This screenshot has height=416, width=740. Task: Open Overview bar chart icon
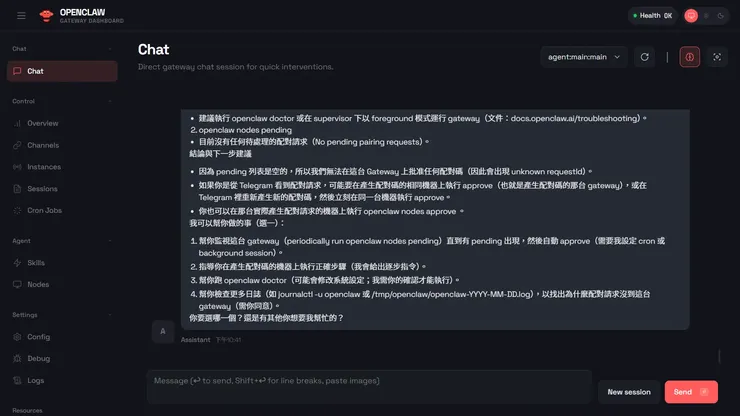click(17, 123)
